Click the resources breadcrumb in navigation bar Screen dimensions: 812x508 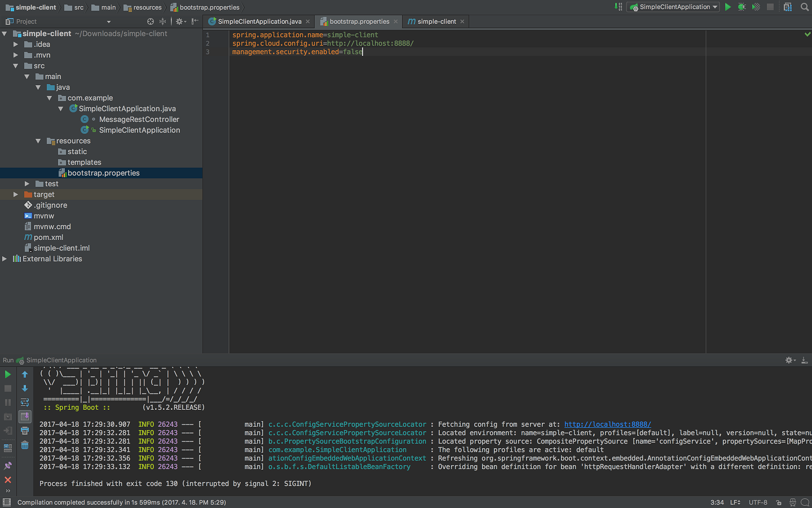tap(147, 7)
